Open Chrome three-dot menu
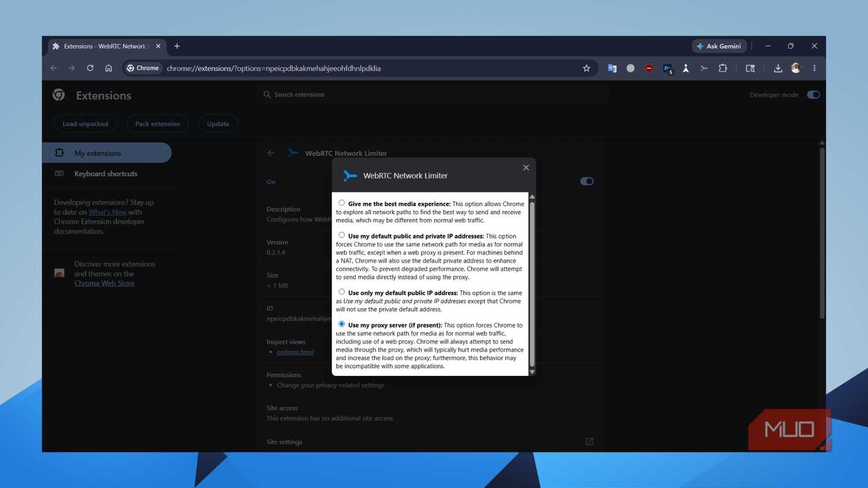Image resolution: width=868 pixels, height=488 pixels. (814, 68)
